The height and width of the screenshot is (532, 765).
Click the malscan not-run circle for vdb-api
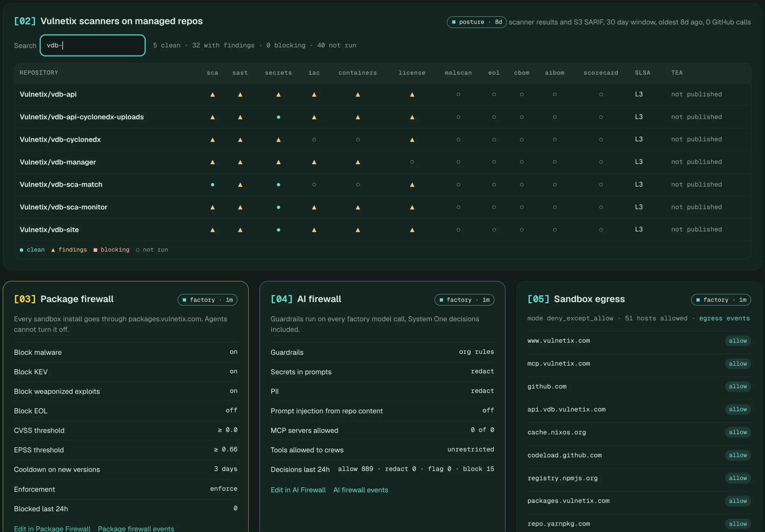coord(458,95)
